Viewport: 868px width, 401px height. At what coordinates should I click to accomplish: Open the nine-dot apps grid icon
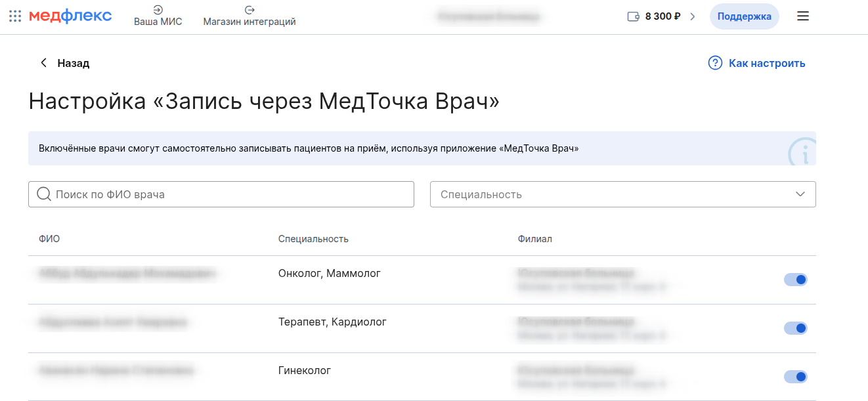pos(15,16)
